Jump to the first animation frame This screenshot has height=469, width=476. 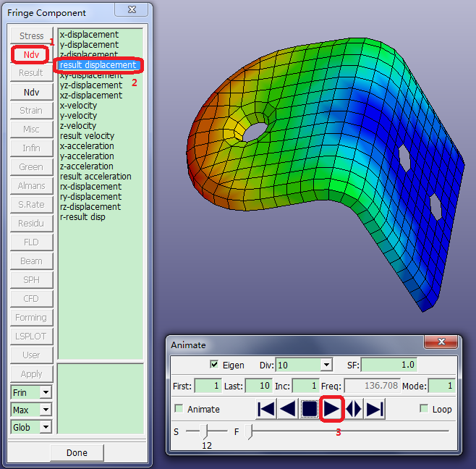266,409
